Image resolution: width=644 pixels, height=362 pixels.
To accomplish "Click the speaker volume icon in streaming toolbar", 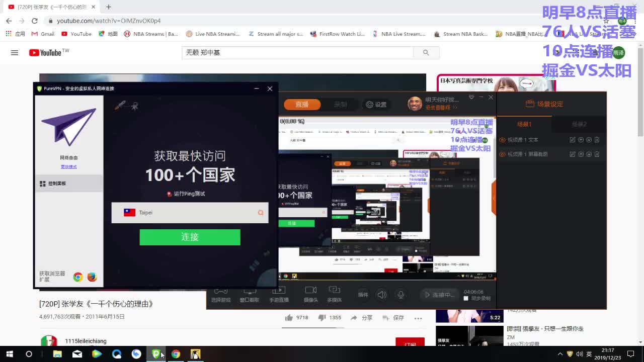I will 382,295.
